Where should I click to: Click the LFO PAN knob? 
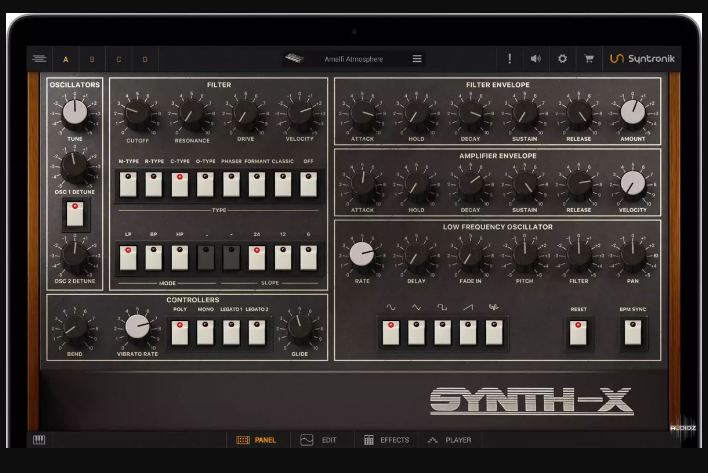click(x=633, y=255)
